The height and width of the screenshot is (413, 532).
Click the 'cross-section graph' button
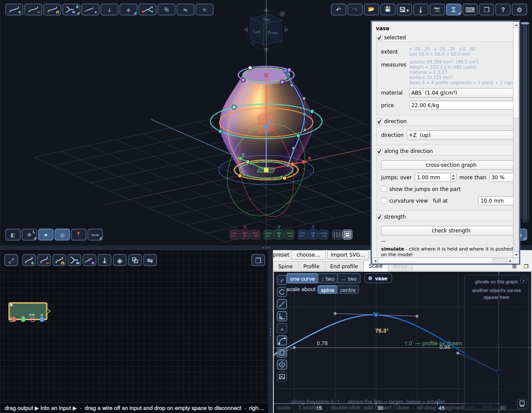pos(447,165)
